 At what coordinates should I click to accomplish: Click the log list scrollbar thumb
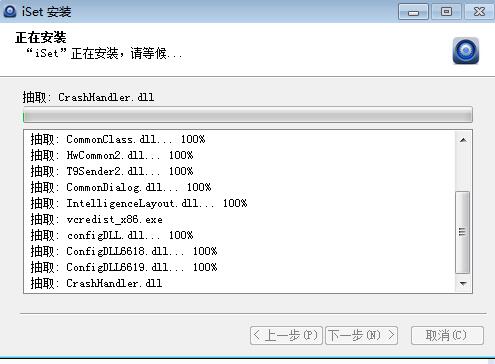(462, 232)
